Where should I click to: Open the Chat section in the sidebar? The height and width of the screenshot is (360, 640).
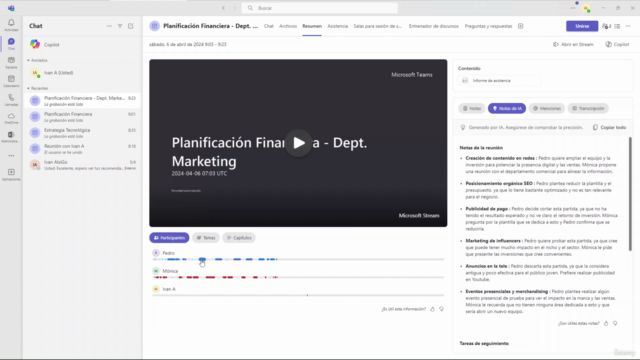[11, 43]
